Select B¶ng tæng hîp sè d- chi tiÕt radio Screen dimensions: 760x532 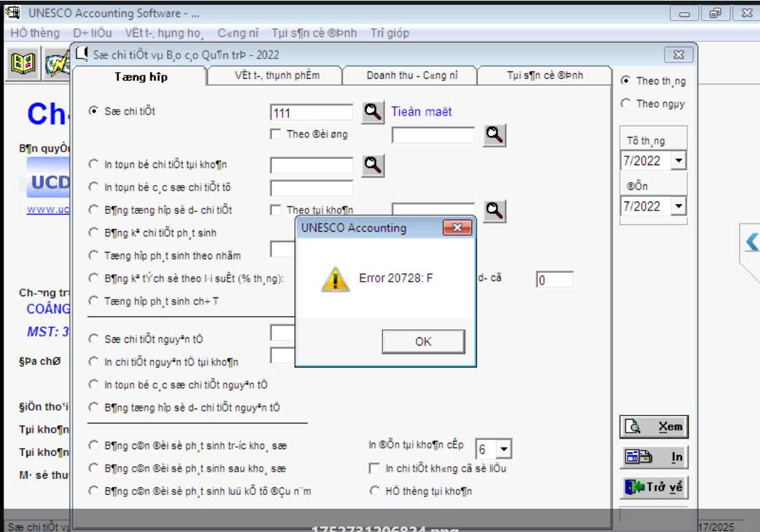tap(93, 210)
